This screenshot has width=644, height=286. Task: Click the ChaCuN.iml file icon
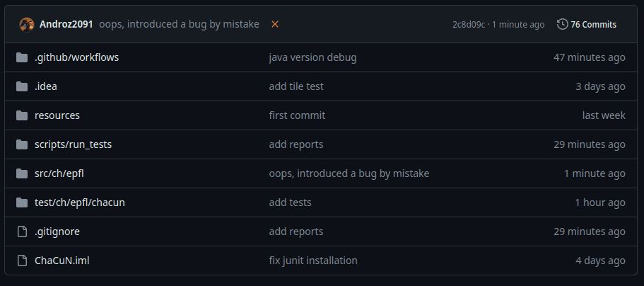[22, 261]
